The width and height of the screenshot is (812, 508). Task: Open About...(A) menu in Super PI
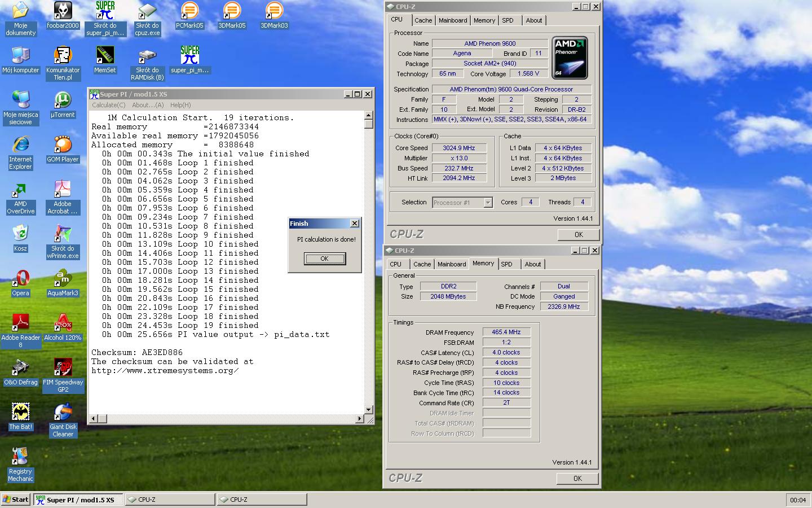point(148,105)
